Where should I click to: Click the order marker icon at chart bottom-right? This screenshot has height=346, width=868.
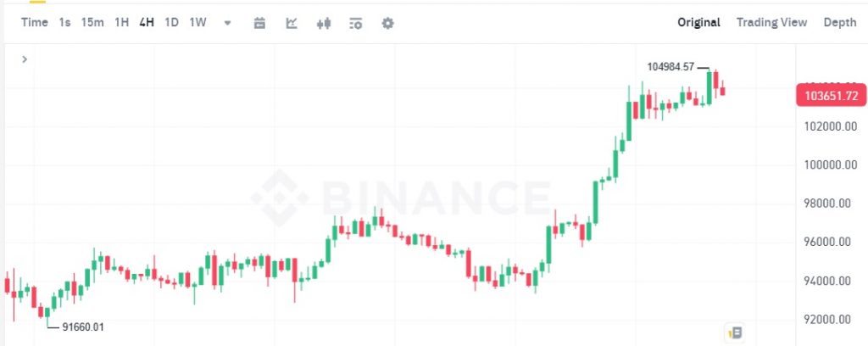point(735,332)
